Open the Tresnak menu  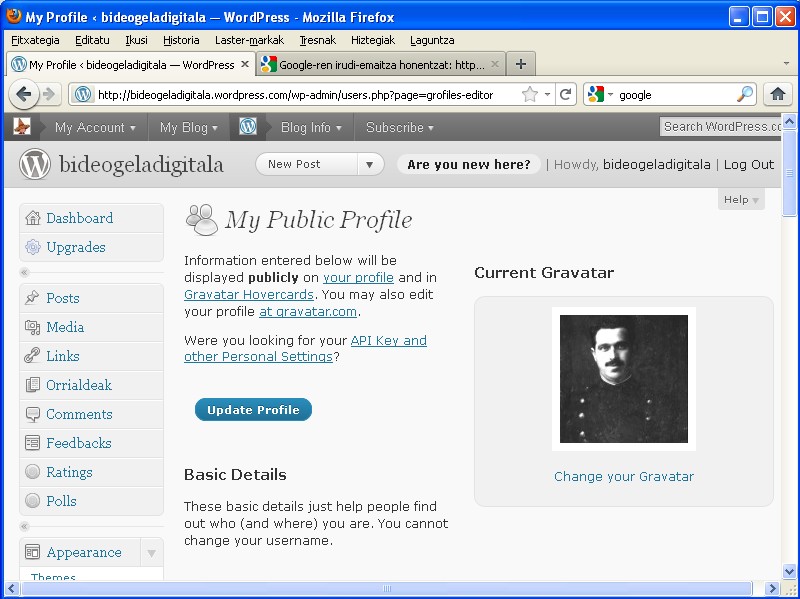(317, 40)
